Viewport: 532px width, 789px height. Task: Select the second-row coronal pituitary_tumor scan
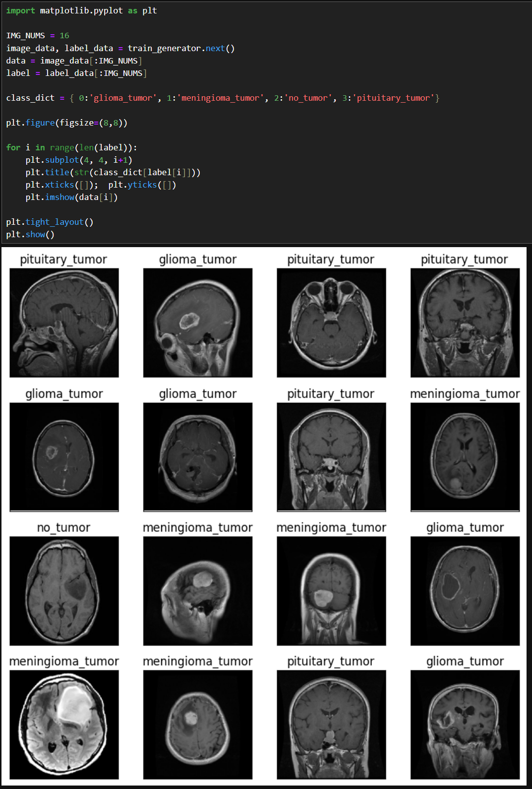click(x=331, y=457)
